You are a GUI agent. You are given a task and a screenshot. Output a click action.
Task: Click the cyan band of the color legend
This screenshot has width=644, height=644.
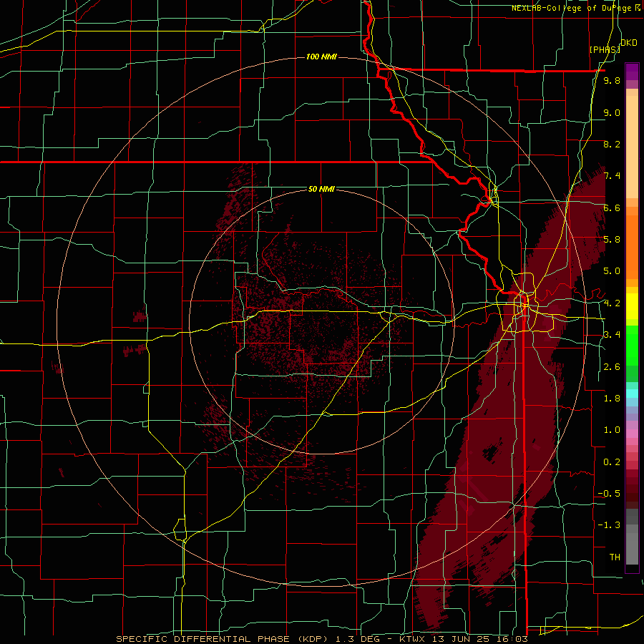coord(632,394)
